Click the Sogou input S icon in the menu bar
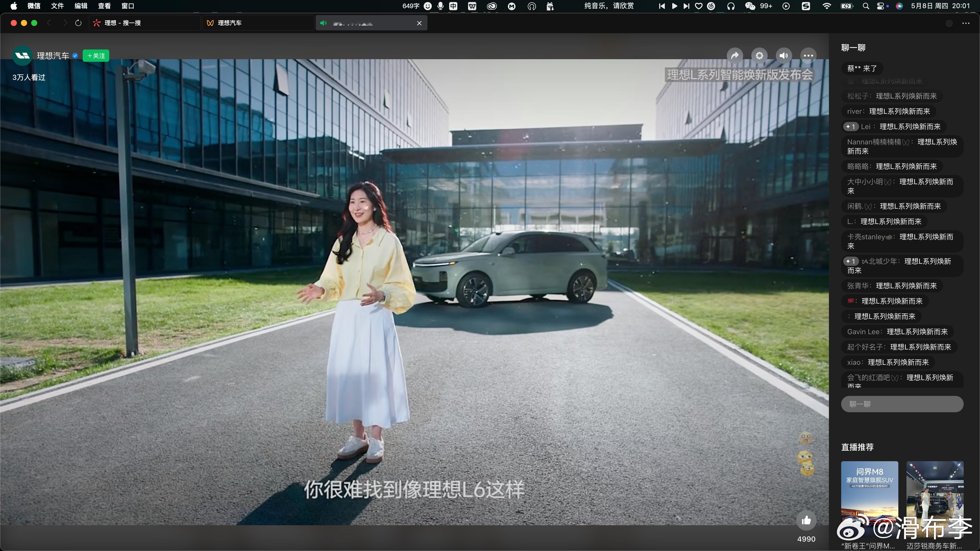Screen dimensions: 980x551 pos(806,6)
